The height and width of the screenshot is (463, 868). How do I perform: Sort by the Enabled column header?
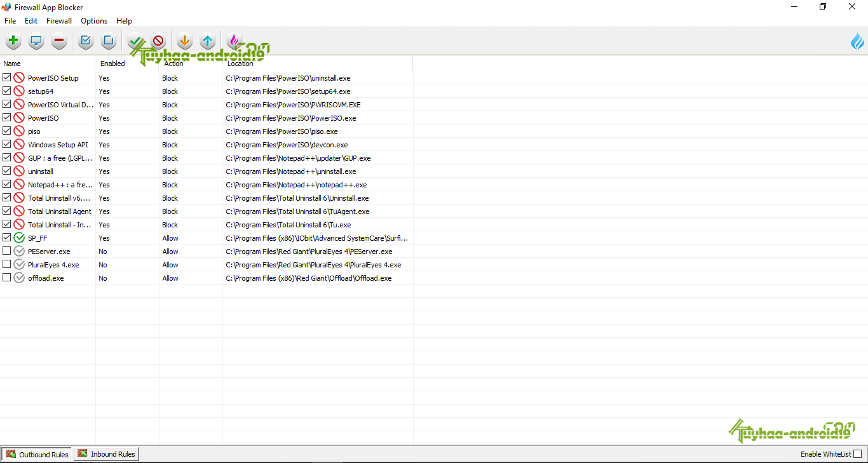pyautogui.click(x=127, y=64)
